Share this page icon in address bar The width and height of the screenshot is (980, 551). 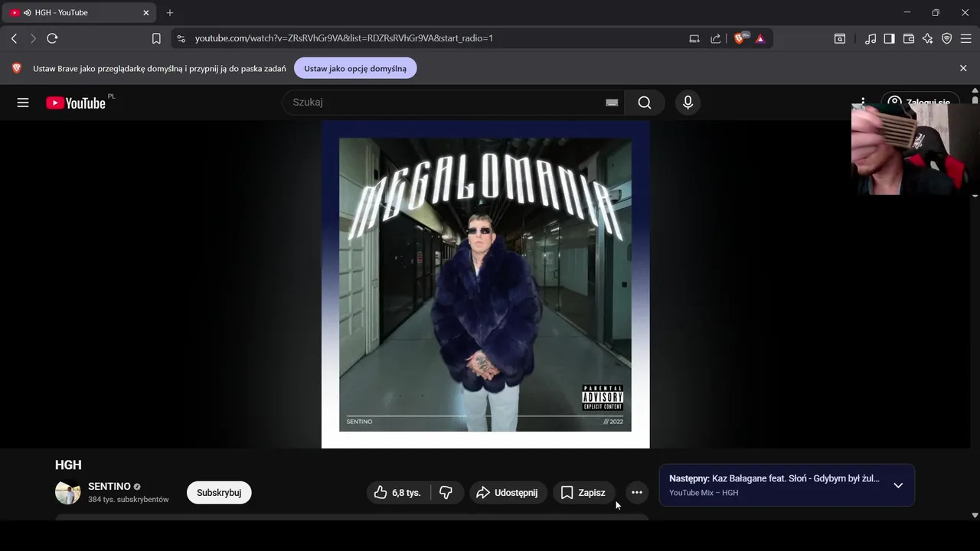tap(716, 38)
